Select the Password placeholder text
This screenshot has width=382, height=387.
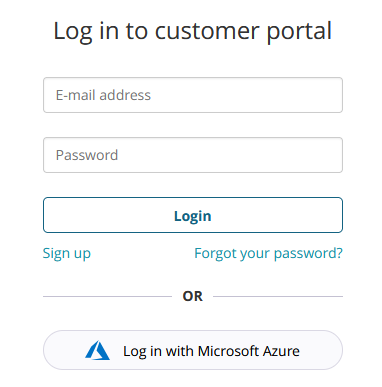(x=87, y=155)
